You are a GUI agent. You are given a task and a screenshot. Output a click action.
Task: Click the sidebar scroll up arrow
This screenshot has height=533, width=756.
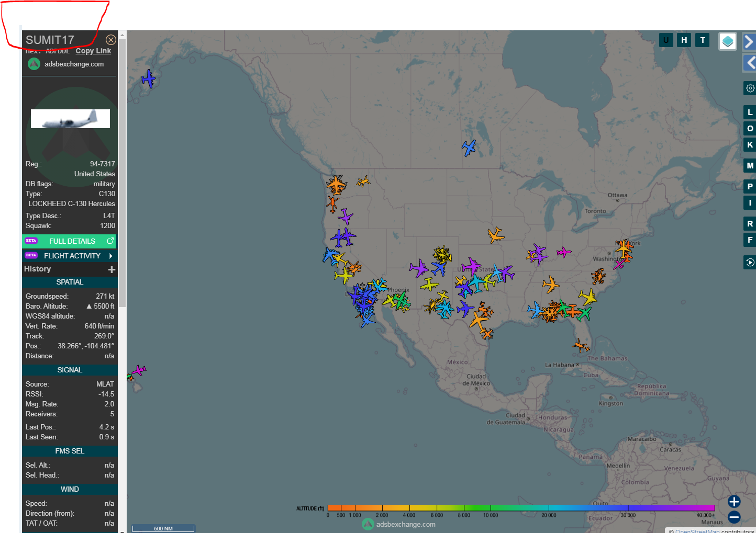122,36
